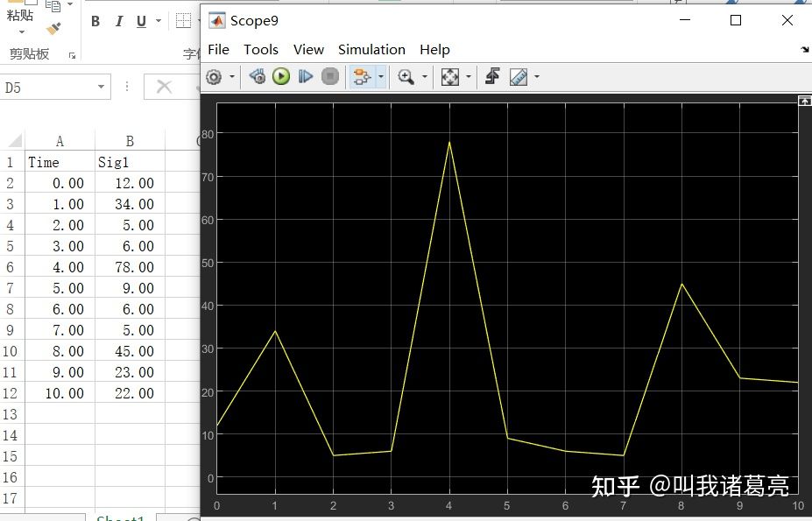This screenshot has width=812, height=521.
Task: Switch to the Sheet1 tab
Action: pyautogui.click(x=120, y=517)
